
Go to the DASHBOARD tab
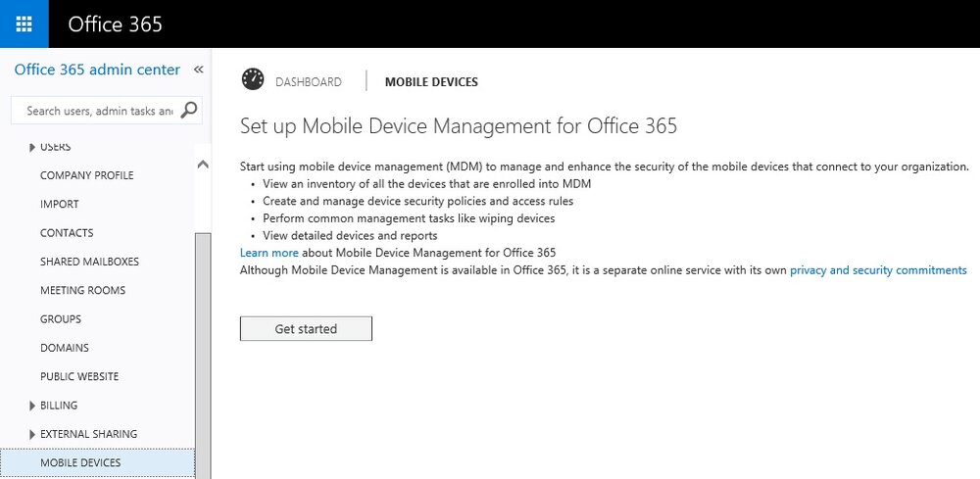tap(309, 82)
